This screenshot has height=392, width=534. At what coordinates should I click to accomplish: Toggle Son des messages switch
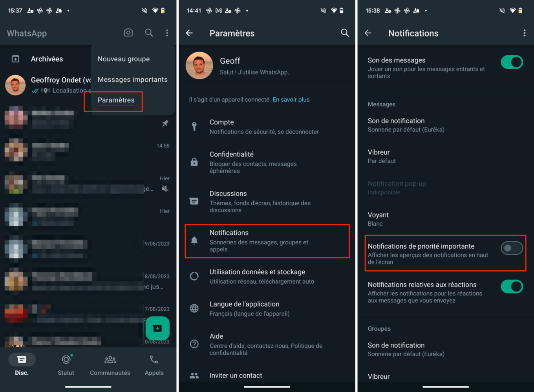(512, 62)
